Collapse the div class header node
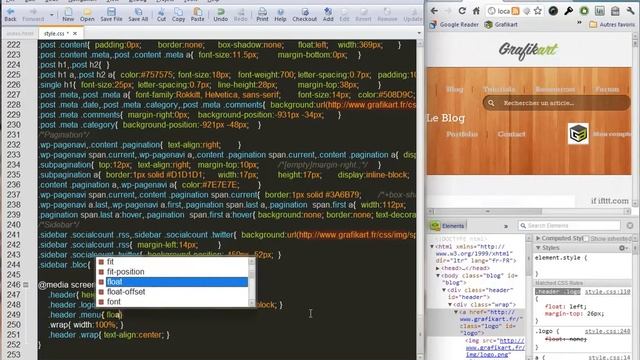The height and width of the screenshot is (360, 640). [444, 290]
